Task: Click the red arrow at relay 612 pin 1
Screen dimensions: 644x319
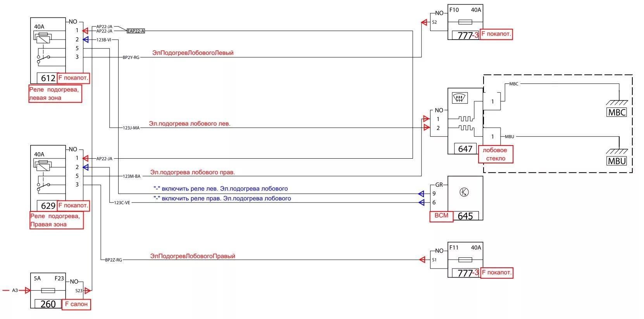Action: pos(85,30)
